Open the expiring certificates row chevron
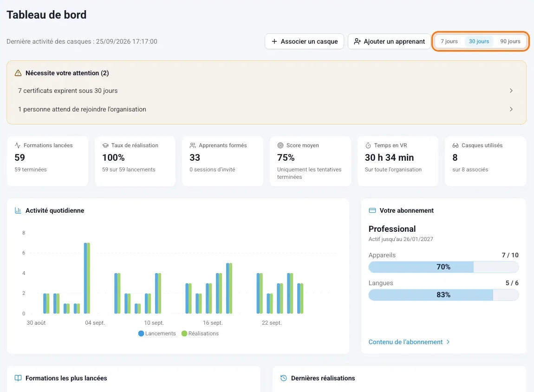Image resolution: width=534 pixels, height=392 pixels. [511, 91]
